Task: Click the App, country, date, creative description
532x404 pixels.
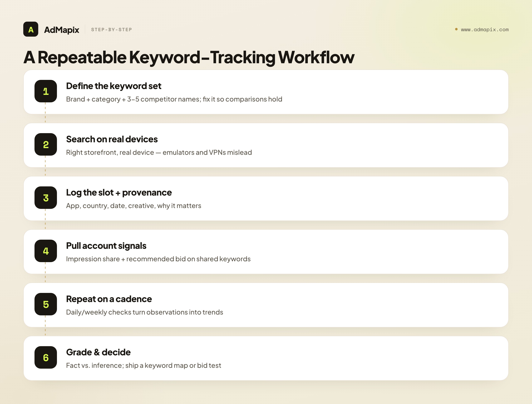Action: 133,206
